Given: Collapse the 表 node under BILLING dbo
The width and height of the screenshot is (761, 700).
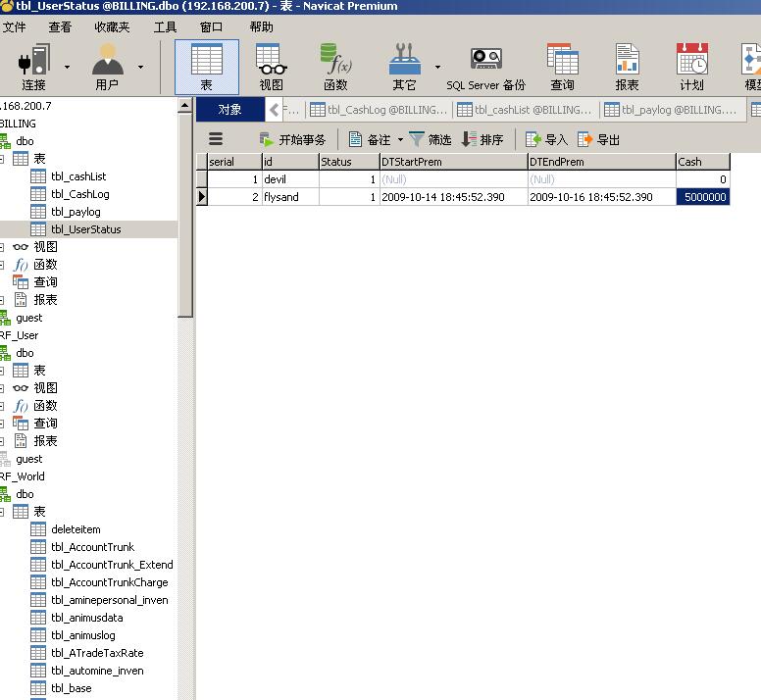Looking at the screenshot, I should [3, 159].
